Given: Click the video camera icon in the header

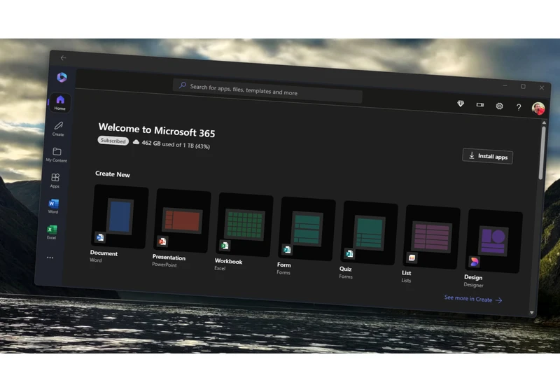Looking at the screenshot, I should point(480,104).
